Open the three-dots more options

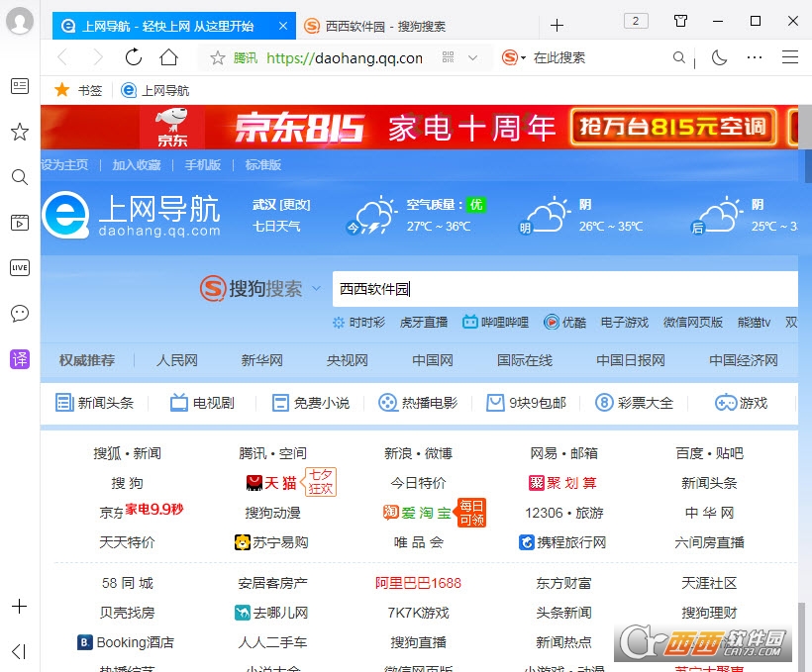tap(755, 57)
